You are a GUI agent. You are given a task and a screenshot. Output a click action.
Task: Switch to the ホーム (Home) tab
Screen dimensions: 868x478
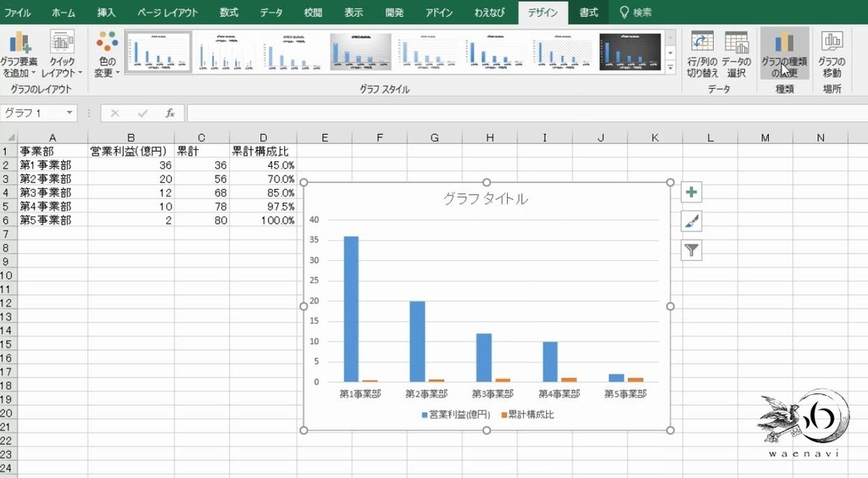point(63,12)
